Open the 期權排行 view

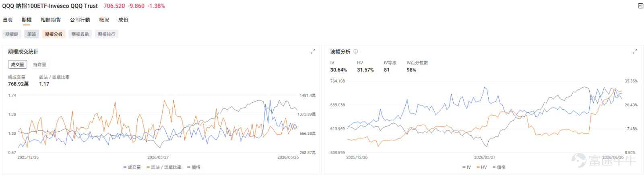tap(107, 34)
